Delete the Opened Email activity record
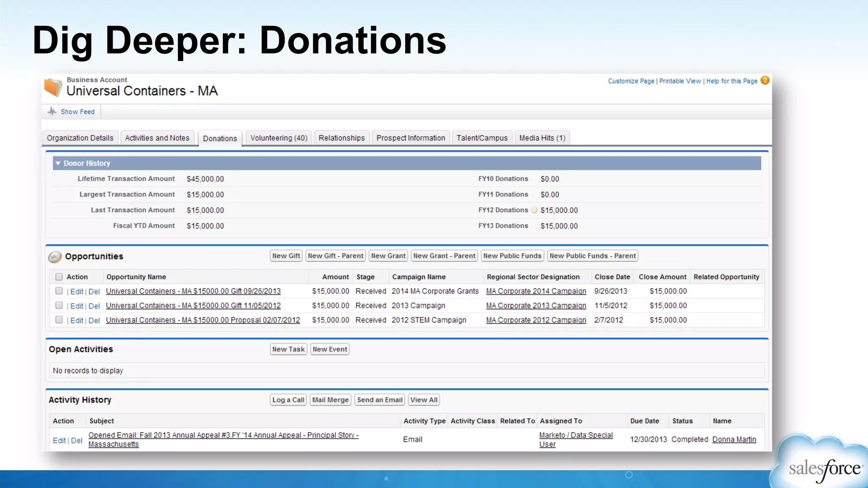868x488 pixels. point(77,441)
